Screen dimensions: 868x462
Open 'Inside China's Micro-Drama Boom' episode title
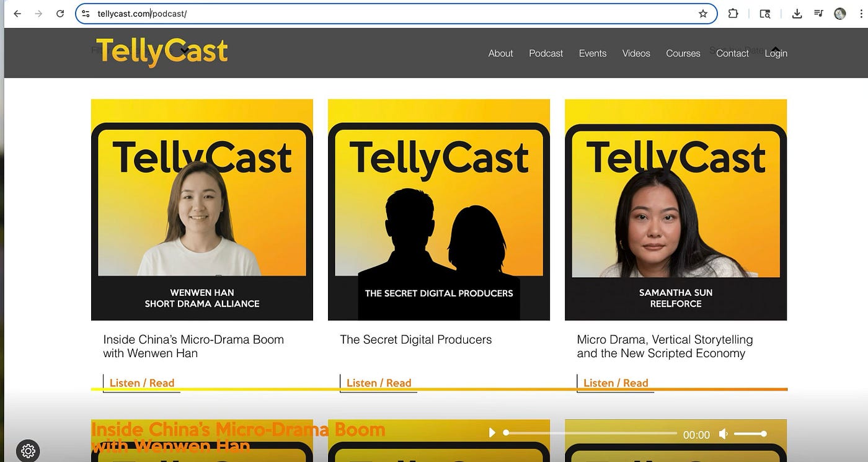tap(193, 346)
